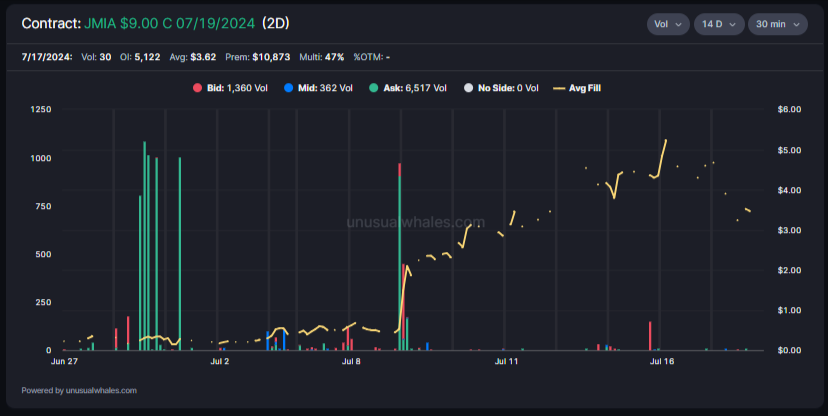
Task: Click the %OTM stat
Action: pos(372,57)
